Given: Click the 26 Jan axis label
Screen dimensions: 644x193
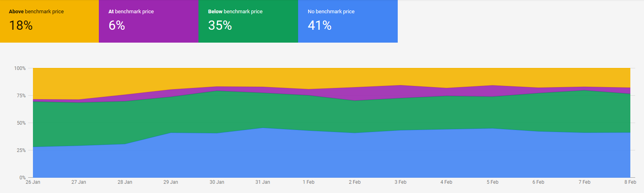Looking at the screenshot, I should pyautogui.click(x=33, y=182).
